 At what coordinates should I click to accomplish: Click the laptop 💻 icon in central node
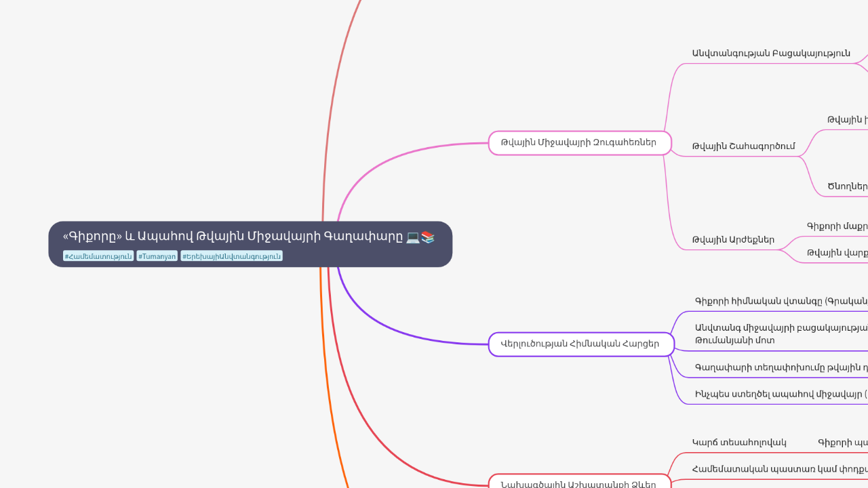point(412,237)
